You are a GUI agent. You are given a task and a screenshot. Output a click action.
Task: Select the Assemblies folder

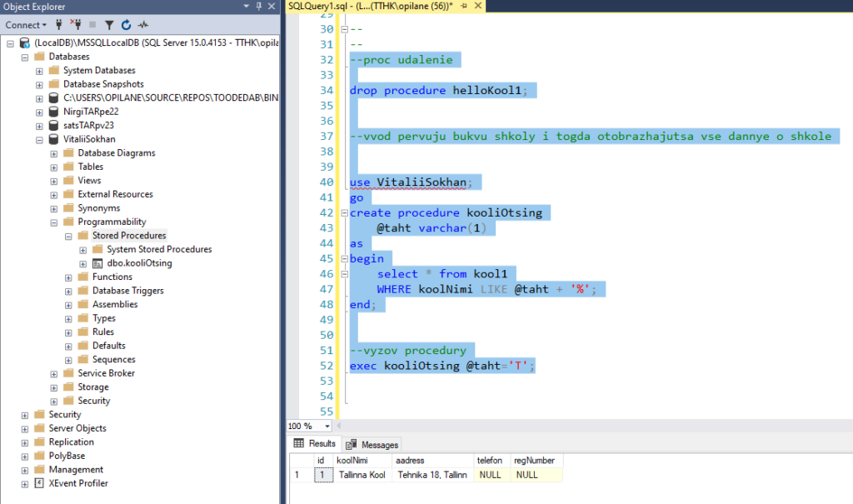(x=115, y=304)
